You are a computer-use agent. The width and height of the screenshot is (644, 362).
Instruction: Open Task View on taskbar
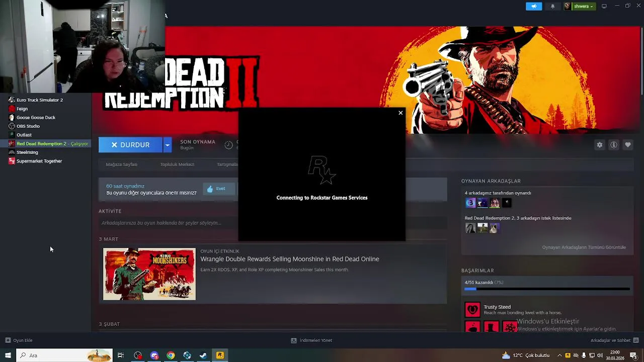point(121,355)
